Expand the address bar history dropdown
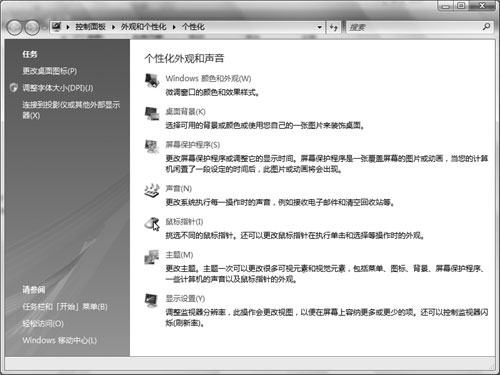 click(320, 27)
